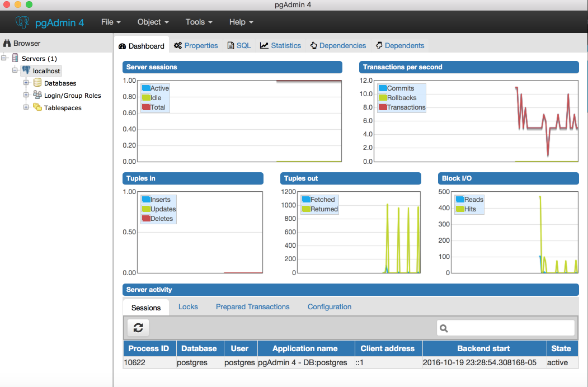
Task: Open the Help menu
Action: pyautogui.click(x=241, y=22)
